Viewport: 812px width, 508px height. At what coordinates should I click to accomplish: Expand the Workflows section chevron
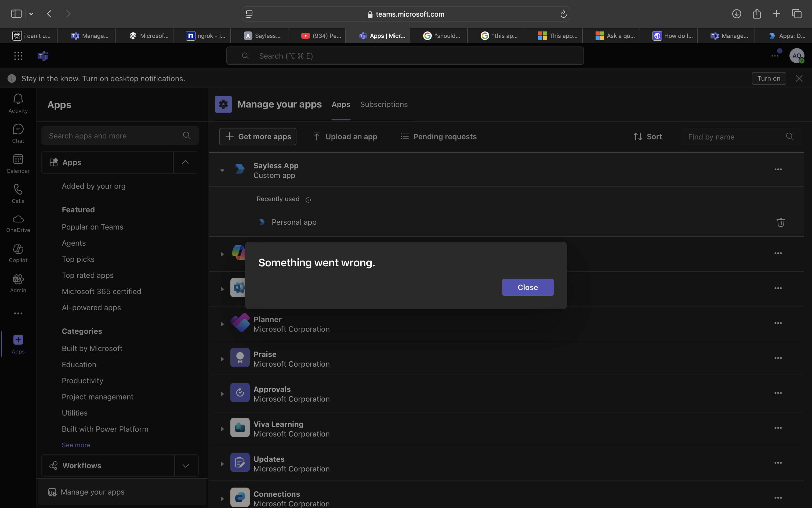(186, 466)
